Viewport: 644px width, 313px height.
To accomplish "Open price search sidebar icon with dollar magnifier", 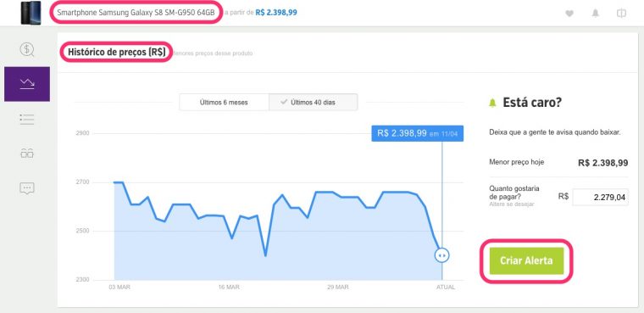I will (27, 50).
